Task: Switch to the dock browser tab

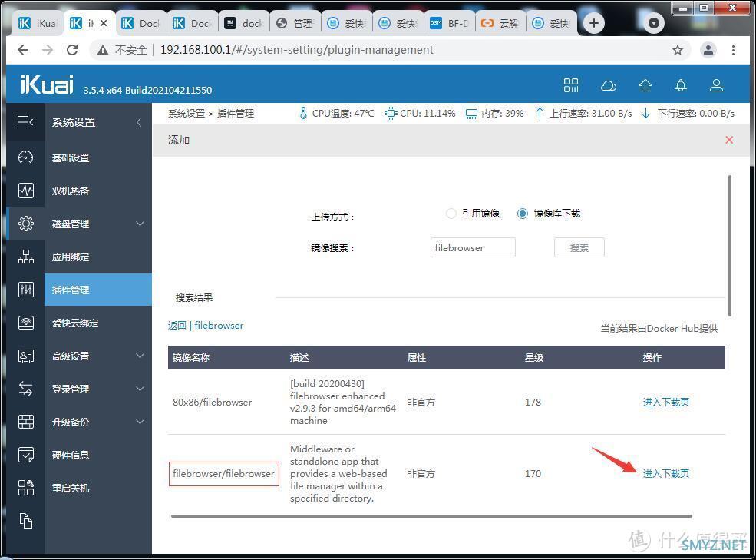Action: point(243,23)
